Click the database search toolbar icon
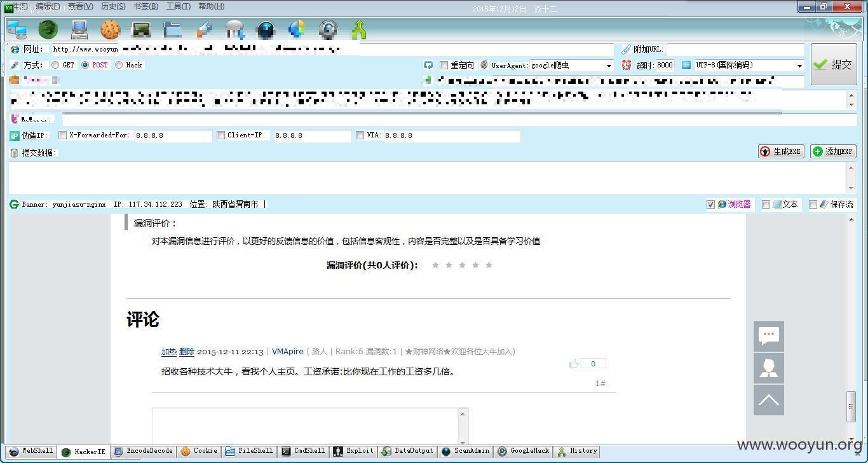Viewport: 868px width, 463px height. (235, 29)
